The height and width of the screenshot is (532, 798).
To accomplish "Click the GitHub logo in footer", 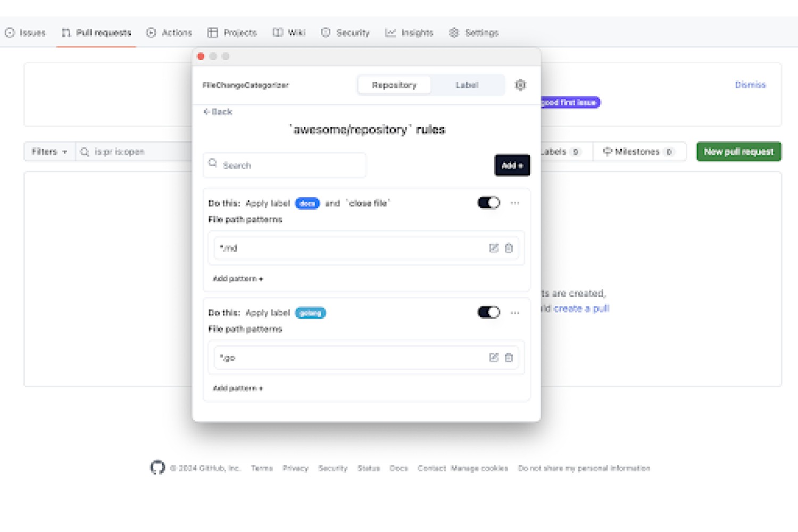I will [157, 468].
